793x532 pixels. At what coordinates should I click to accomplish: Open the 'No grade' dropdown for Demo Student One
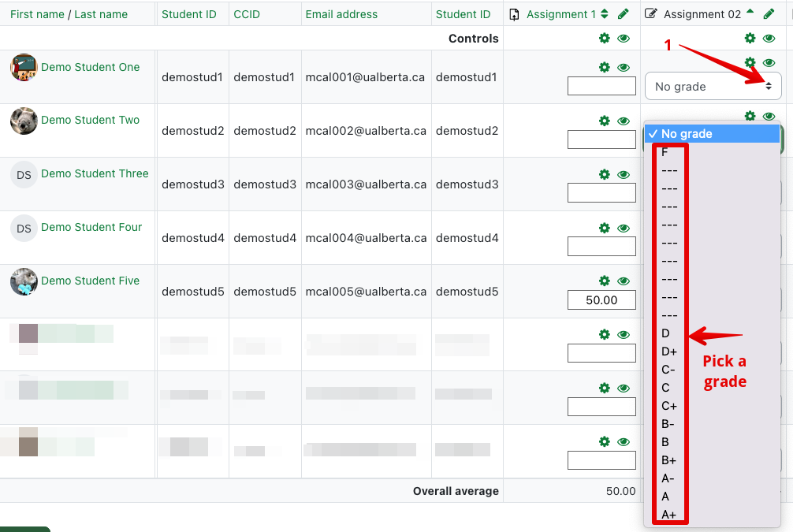[x=713, y=87]
